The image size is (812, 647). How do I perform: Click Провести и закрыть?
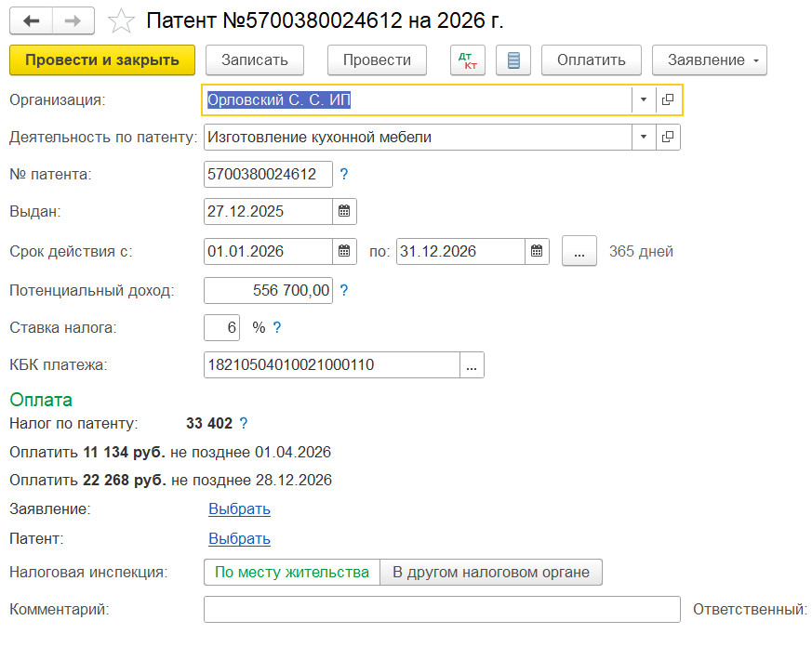(x=102, y=60)
